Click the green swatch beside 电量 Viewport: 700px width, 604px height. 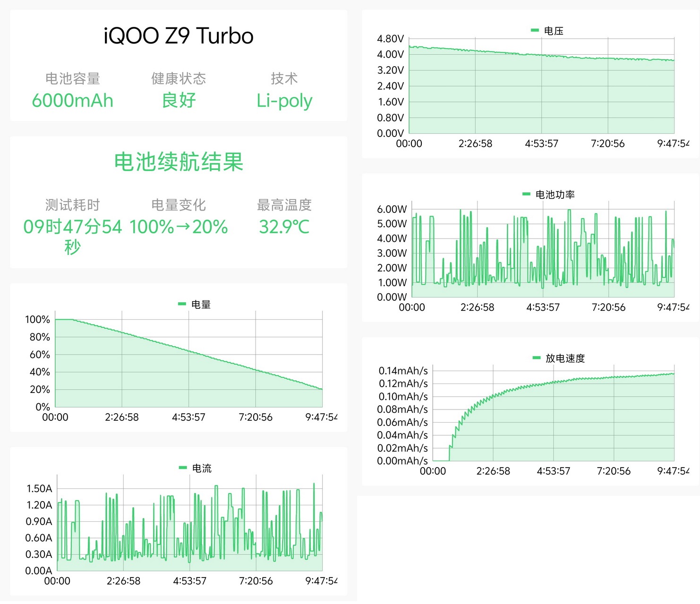coord(182,304)
